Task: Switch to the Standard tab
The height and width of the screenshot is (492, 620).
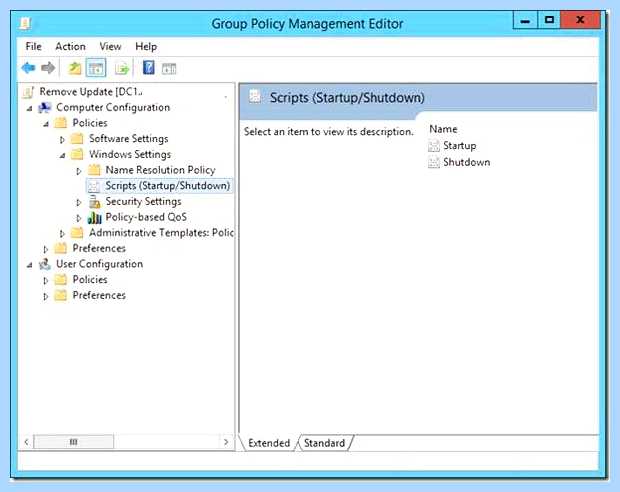Action: tap(324, 443)
